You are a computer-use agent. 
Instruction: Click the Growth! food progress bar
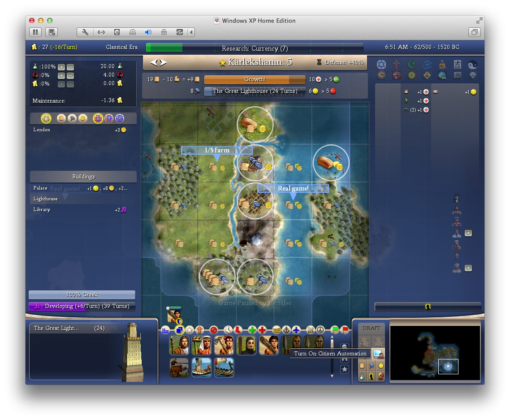click(255, 79)
